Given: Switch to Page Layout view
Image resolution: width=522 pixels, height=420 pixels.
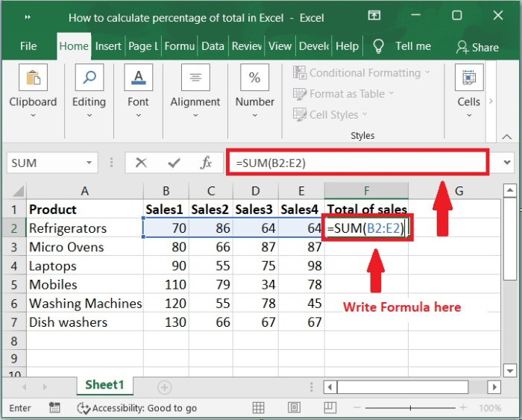Looking at the screenshot, I should click(294, 407).
